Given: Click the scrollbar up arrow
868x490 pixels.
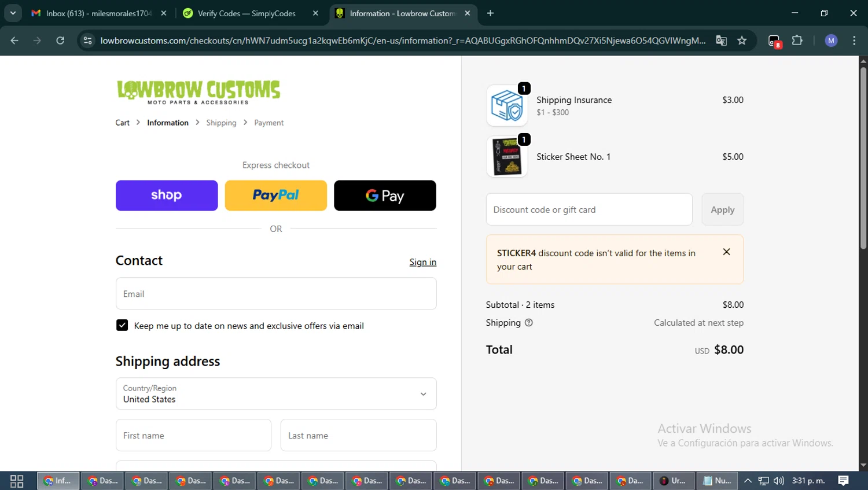Looking at the screenshot, I should pos(863,60).
